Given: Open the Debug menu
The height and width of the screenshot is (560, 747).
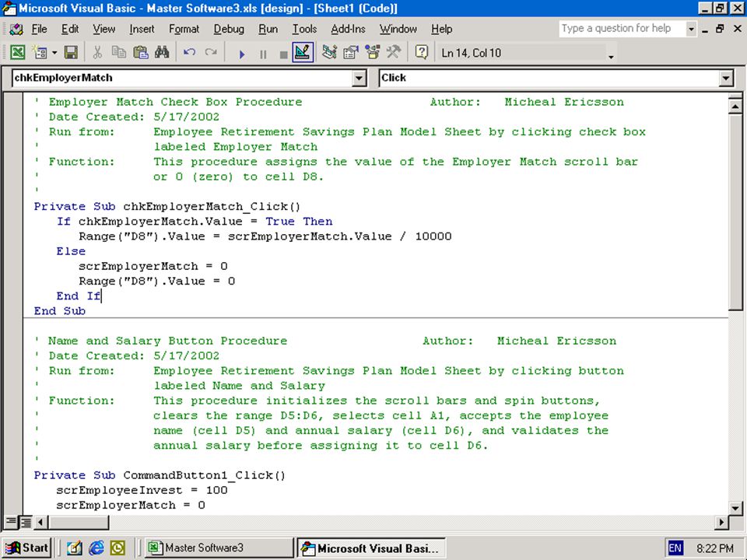Looking at the screenshot, I should point(229,29).
